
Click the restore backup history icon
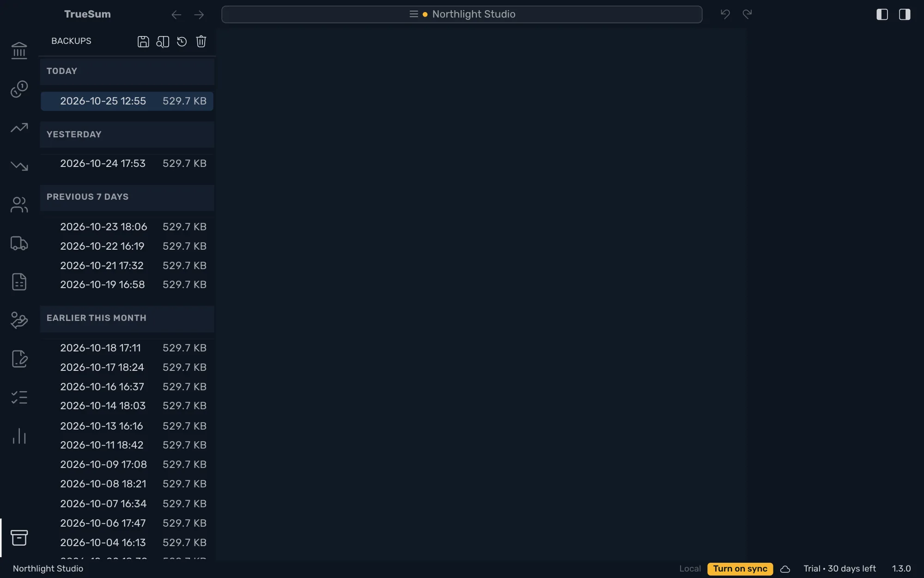(182, 42)
